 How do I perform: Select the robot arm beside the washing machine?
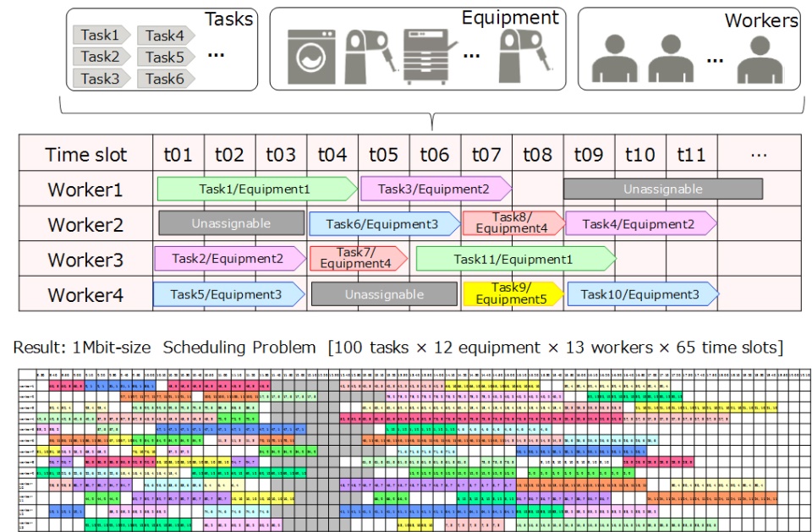(365, 52)
